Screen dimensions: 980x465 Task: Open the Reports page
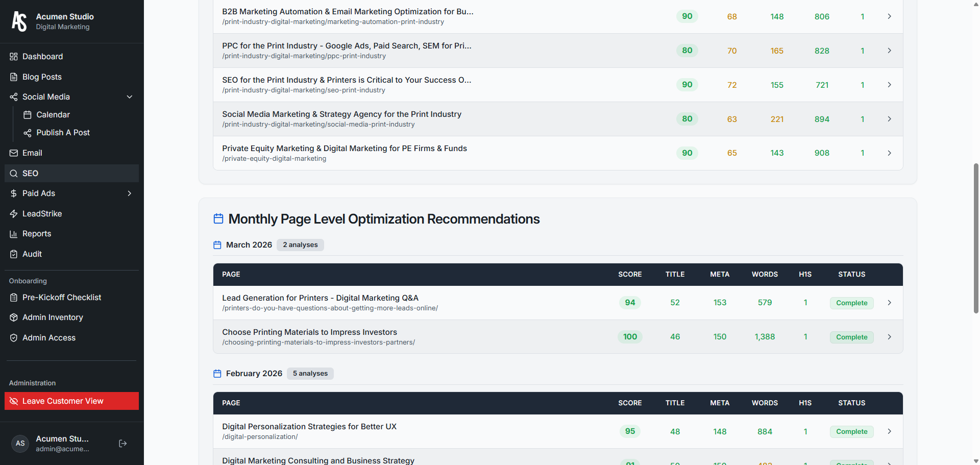click(x=71, y=234)
